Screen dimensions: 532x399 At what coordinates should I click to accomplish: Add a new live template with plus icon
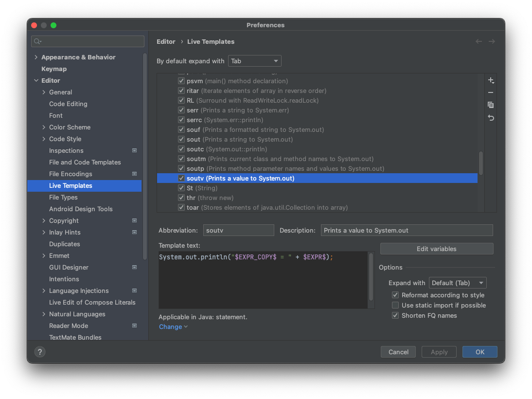(x=491, y=80)
